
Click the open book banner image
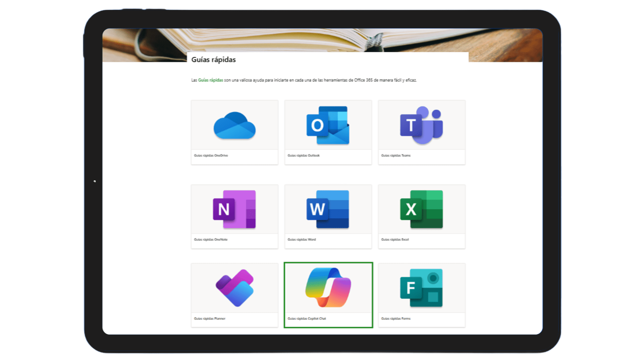[x=322, y=40]
